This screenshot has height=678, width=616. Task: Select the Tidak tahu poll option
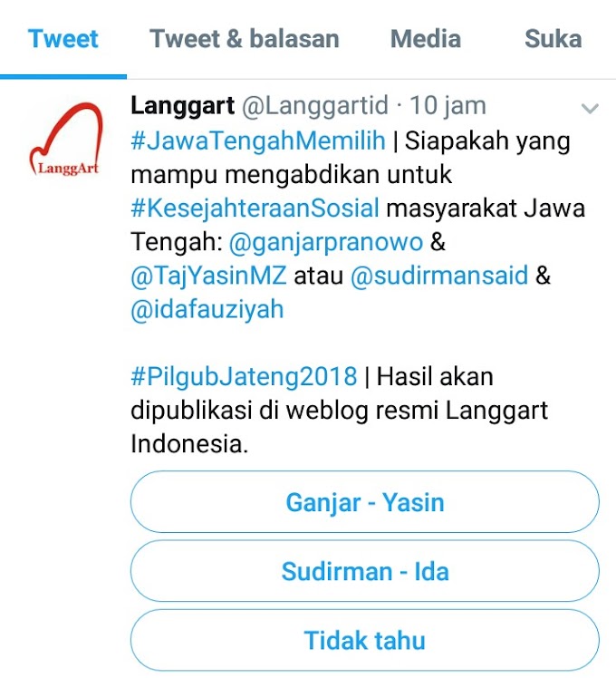365,640
